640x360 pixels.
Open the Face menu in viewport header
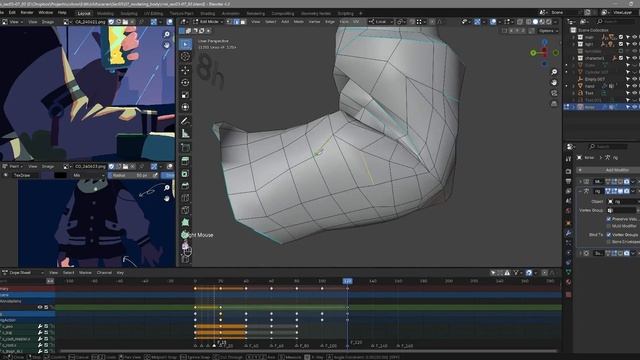pyautogui.click(x=344, y=22)
